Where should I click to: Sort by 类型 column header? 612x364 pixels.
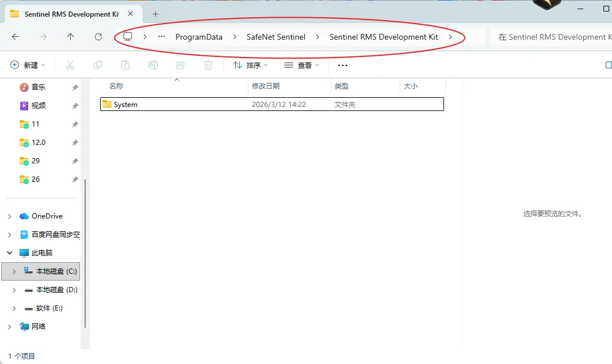click(x=342, y=86)
